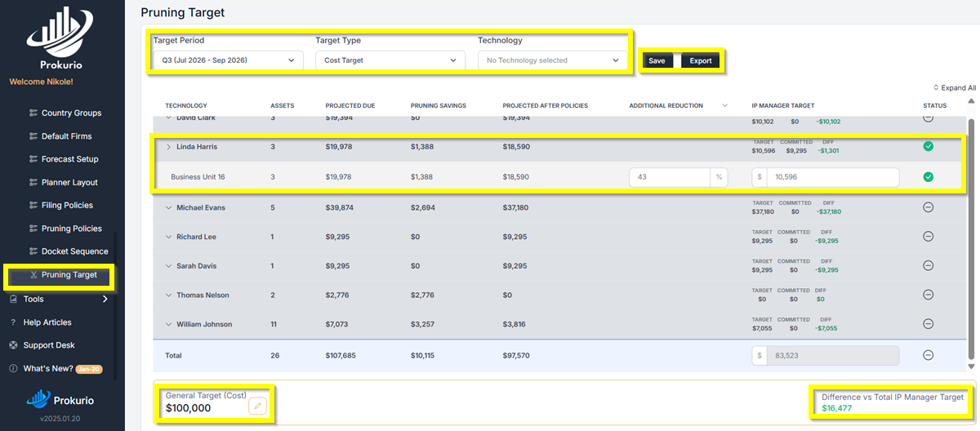Screen dimensions: 980x431
Task: Open Pruning Policies in the sidebar
Action: tap(71, 229)
